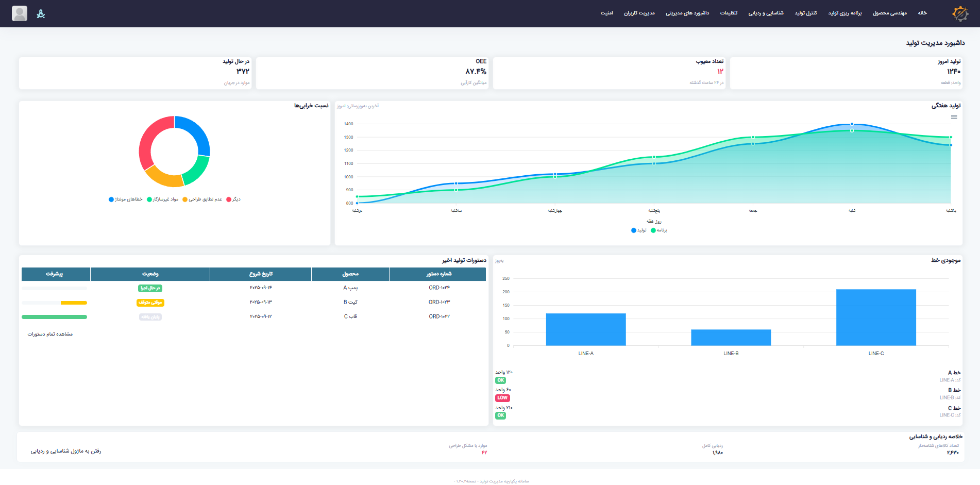This screenshot has height=485, width=980.
Task: Click the yellow 'موقتاً متوقف' status badge
Action: pos(150,303)
